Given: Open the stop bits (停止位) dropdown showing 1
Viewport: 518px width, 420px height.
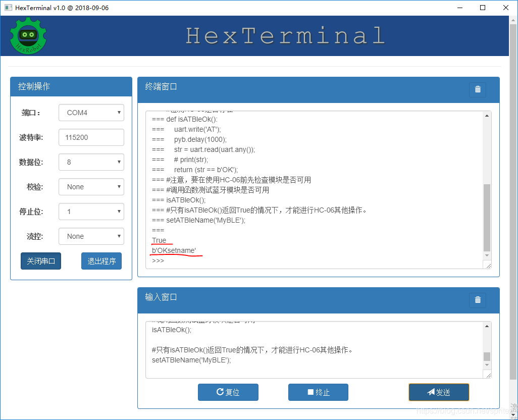Looking at the screenshot, I should point(91,212).
